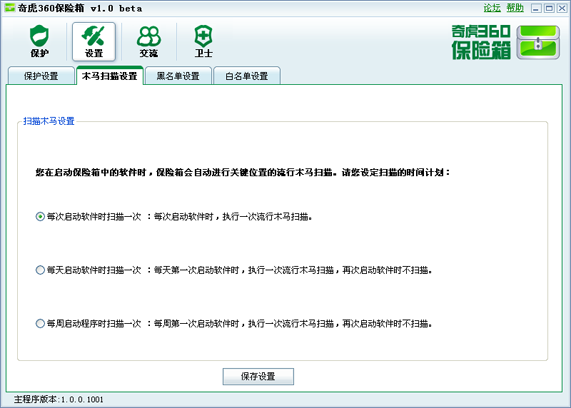Click the 奇虎360保险箱 logo text

[x=481, y=42]
